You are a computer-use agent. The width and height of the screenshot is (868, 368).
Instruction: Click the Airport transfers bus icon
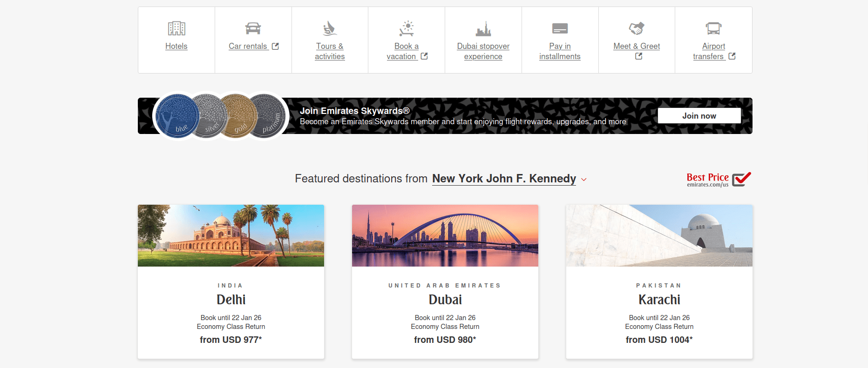click(x=713, y=28)
